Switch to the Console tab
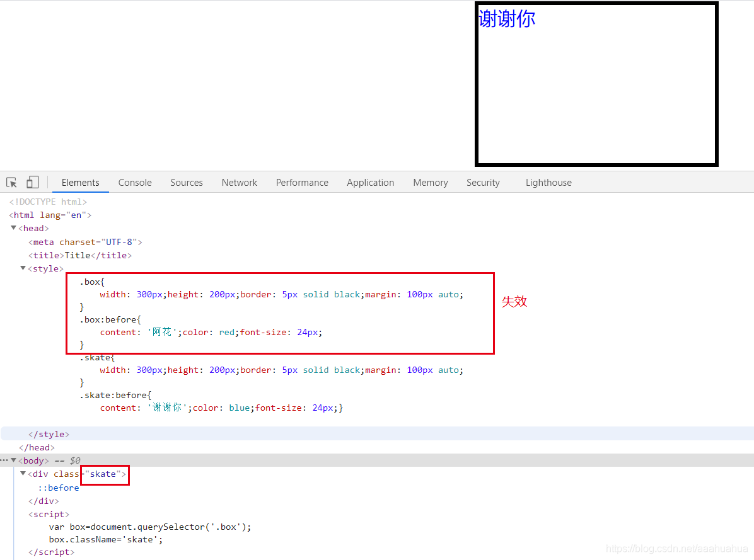 click(x=135, y=183)
